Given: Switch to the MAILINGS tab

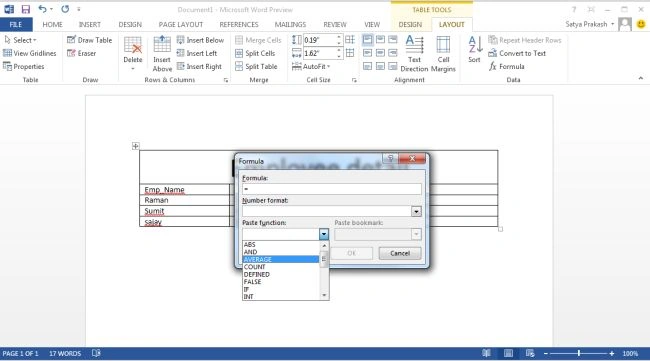Looking at the screenshot, I should [x=290, y=24].
